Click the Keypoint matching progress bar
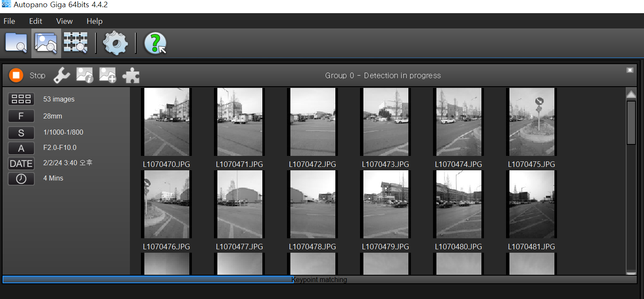 tap(319, 279)
